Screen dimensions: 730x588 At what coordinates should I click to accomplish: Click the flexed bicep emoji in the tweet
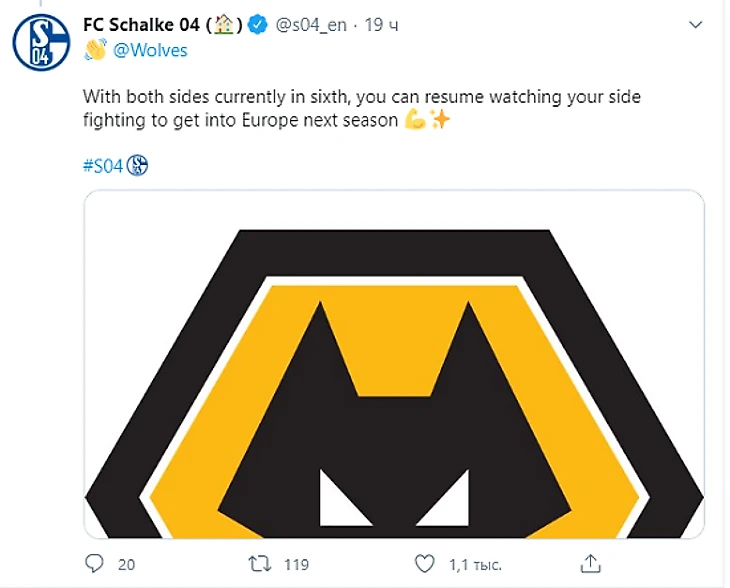(415, 121)
